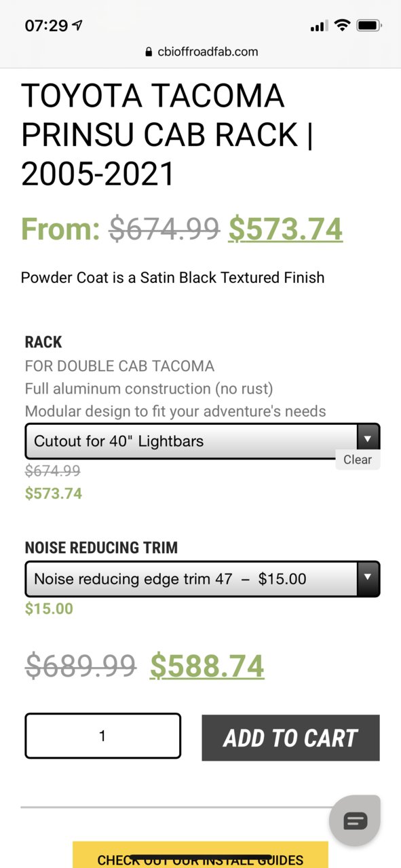Focus the quantity input field
This screenshot has height=868, width=401.
click(x=103, y=736)
